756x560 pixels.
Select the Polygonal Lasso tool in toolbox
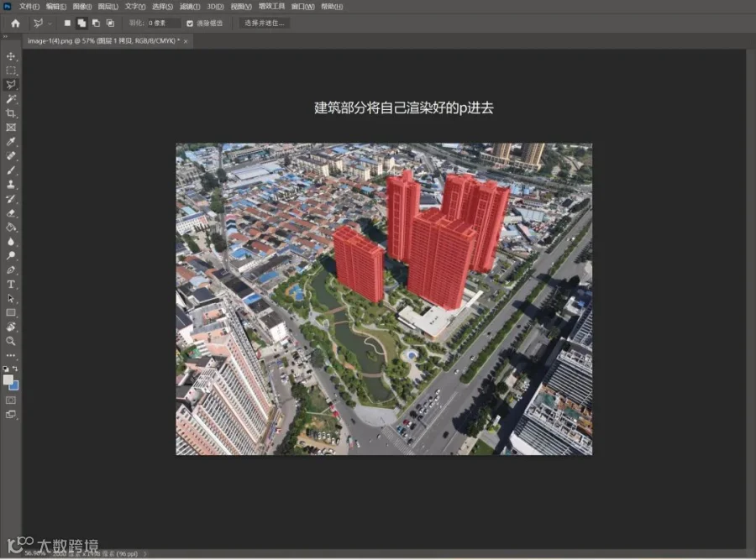[11, 85]
